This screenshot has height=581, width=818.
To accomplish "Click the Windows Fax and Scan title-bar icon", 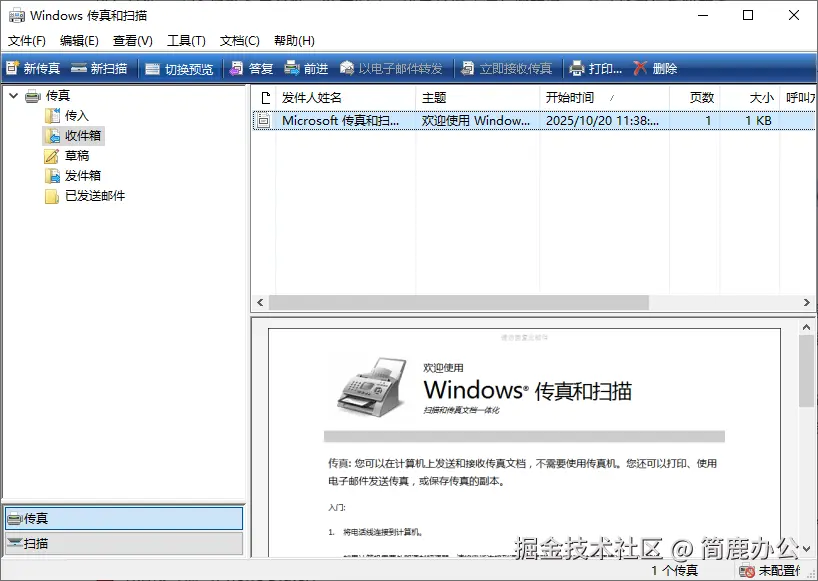I will point(17,15).
